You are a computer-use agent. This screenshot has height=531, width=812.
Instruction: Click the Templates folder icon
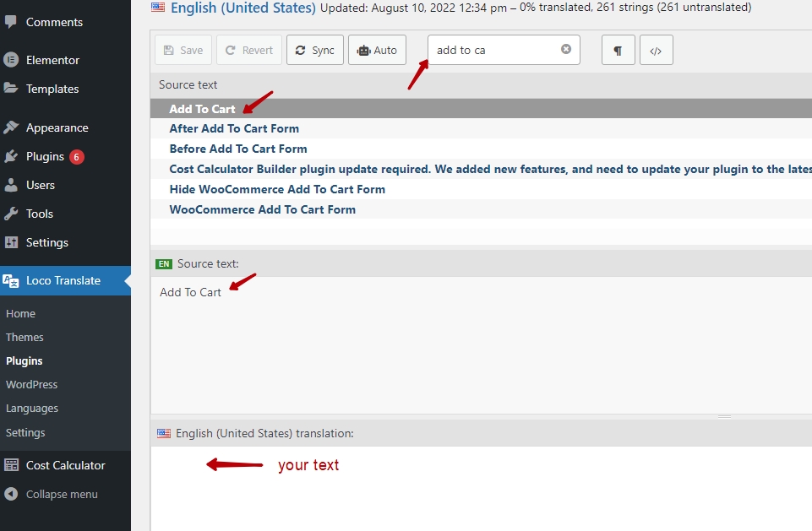point(11,89)
